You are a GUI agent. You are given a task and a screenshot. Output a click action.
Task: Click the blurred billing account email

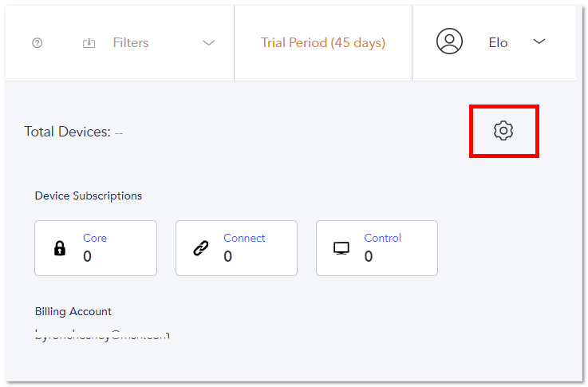[x=102, y=335]
